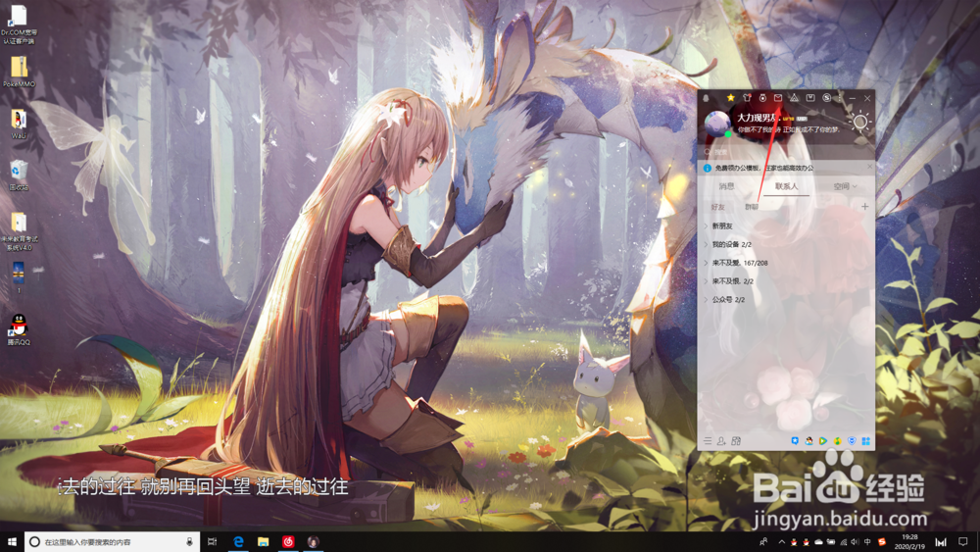
Task: Click the green online status dot
Action: pos(728,133)
